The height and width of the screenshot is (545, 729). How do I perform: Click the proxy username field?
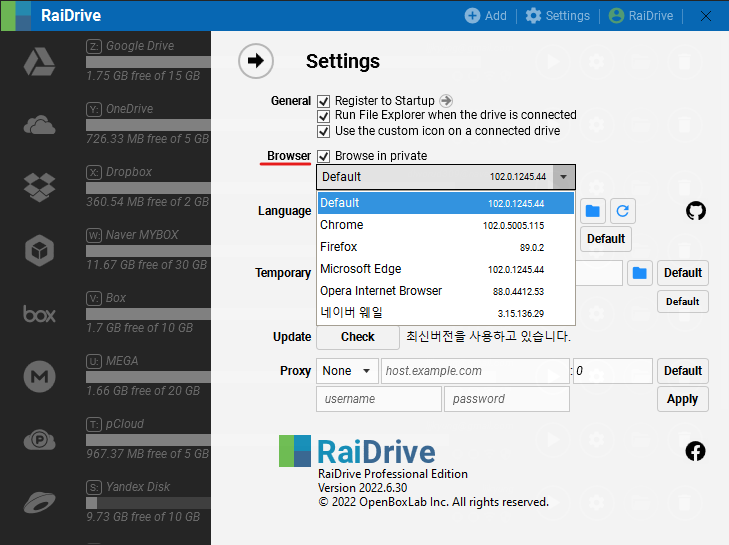[x=378, y=399]
